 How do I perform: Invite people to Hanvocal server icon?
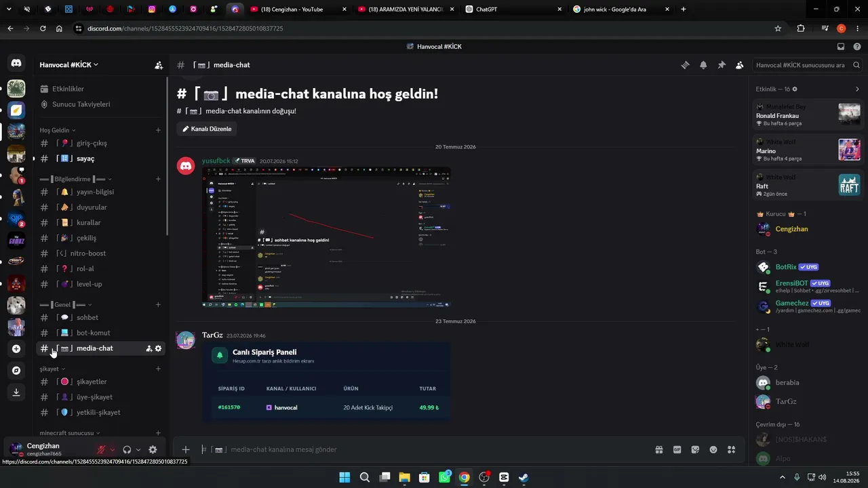[159, 65]
